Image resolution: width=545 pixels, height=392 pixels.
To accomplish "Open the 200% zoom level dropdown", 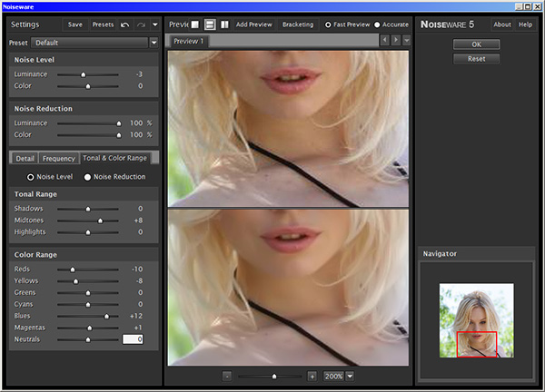I will [x=350, y=376].
